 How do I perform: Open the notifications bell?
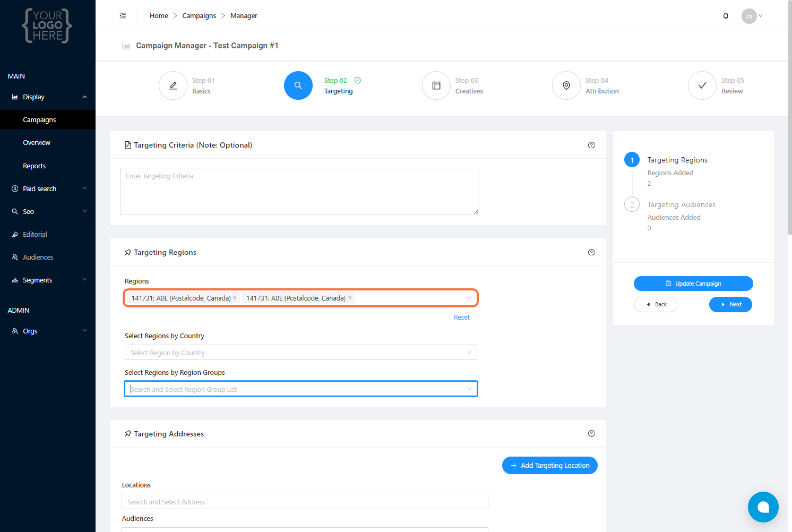pyautogui.click(x=726, y=16)
